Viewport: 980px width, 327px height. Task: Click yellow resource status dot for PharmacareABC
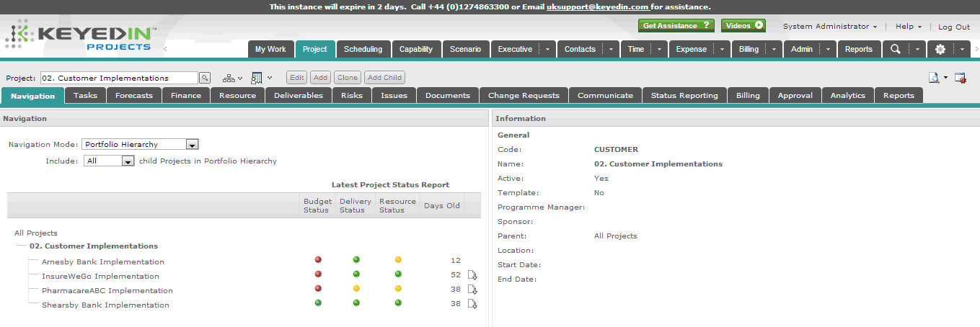coord(398,289)
